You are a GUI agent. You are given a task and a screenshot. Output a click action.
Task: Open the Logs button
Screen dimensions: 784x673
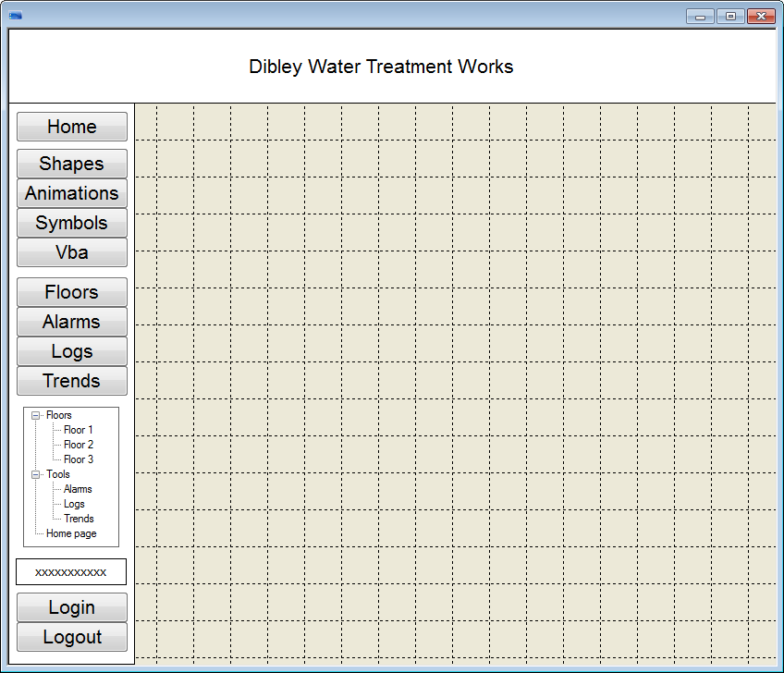click(x=72, y=351)
